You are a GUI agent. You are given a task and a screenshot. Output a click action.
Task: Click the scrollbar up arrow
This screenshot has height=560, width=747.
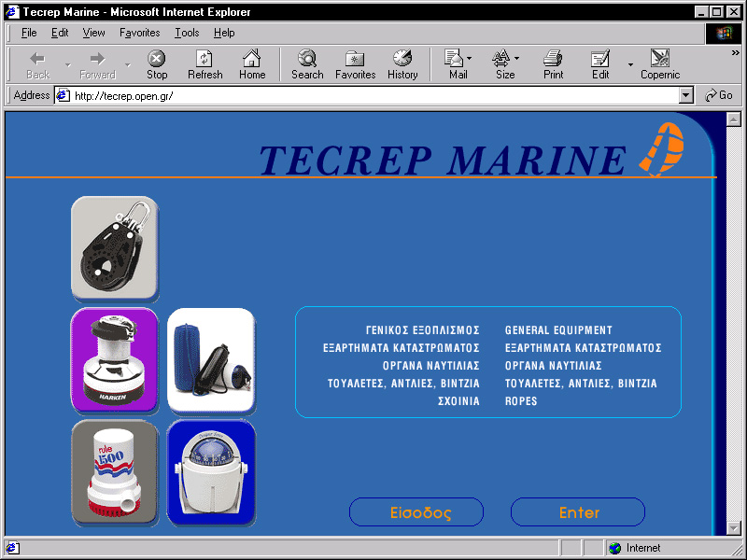(734, 119)
